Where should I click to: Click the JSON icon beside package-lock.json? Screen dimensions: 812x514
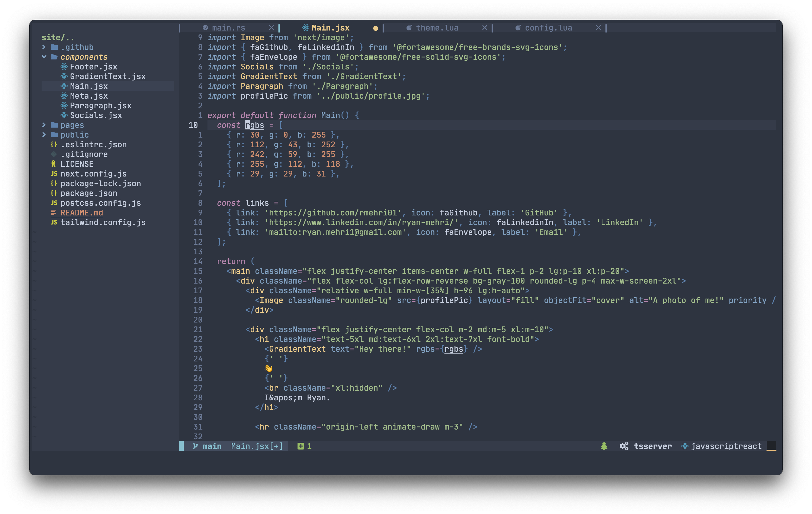[54, 184]
